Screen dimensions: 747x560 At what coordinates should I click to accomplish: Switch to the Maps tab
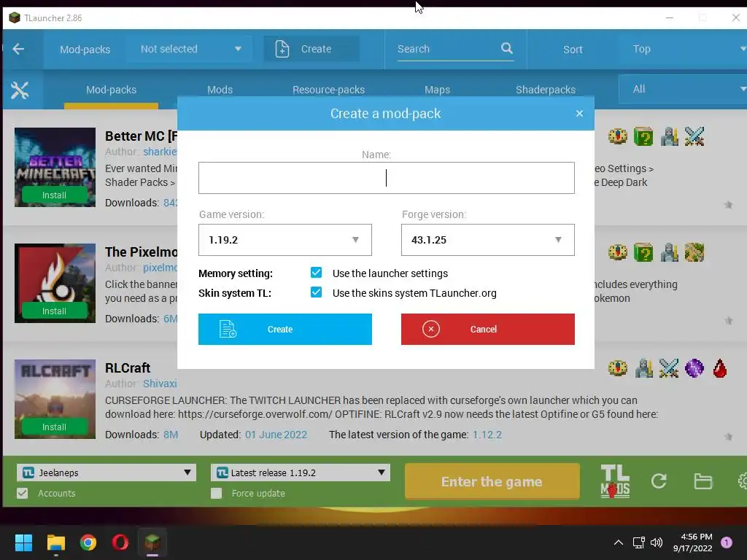click(438, 90)
